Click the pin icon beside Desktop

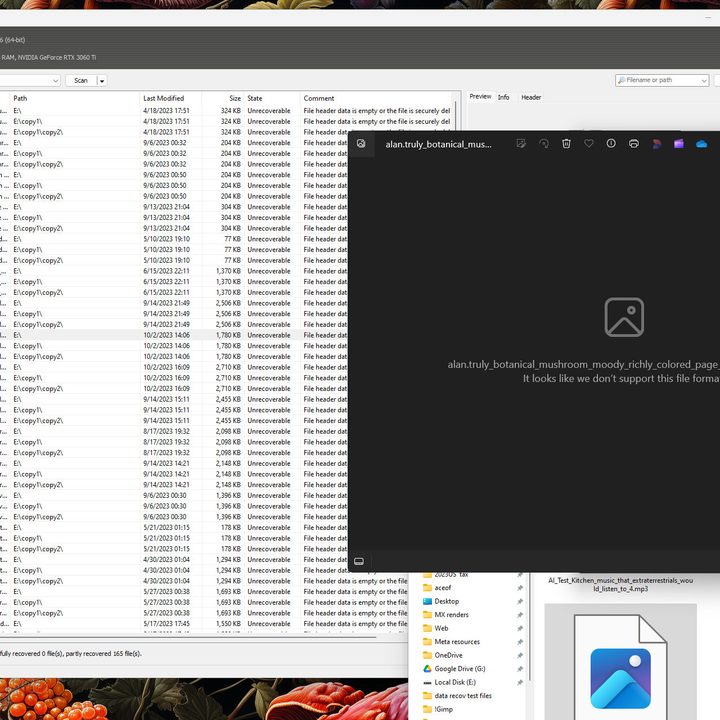(x=520, y=601)
